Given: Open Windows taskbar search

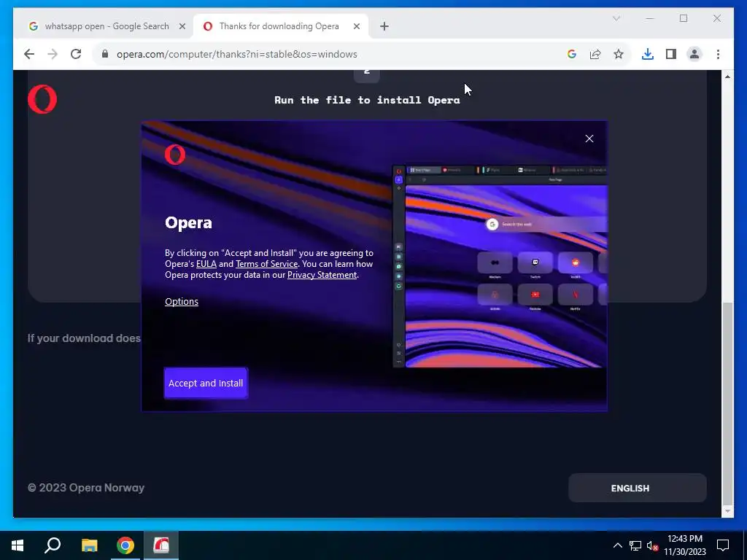Looking at the screenshot, I should 53,545.
